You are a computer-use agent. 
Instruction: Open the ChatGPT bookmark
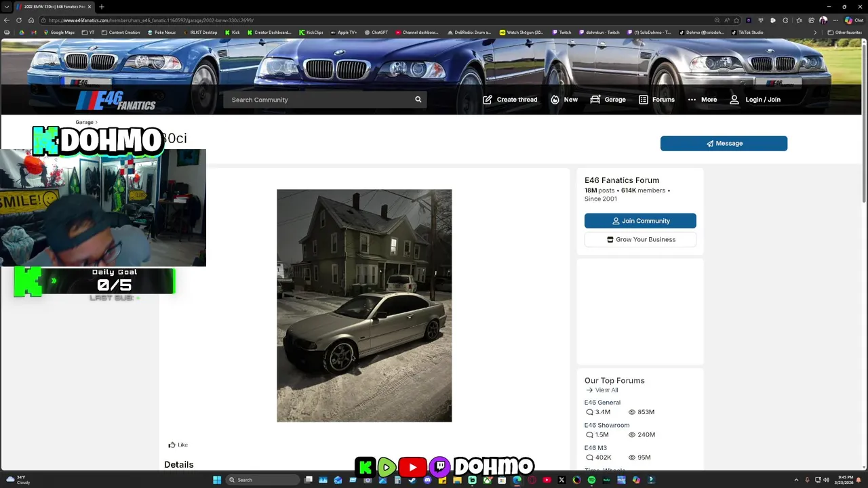click(x=376, y=32)
